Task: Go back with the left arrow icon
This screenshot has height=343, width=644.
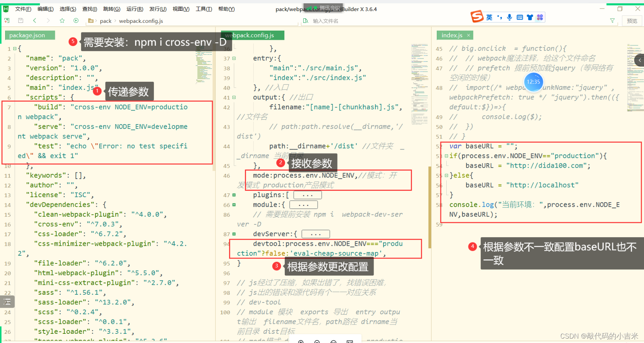Action: coord(35,21)
